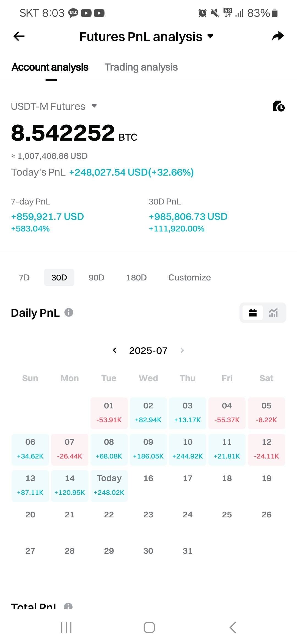
Task: Tap the Daily PnL info icon
Action: pyautogui.click(x=69, y=312)
